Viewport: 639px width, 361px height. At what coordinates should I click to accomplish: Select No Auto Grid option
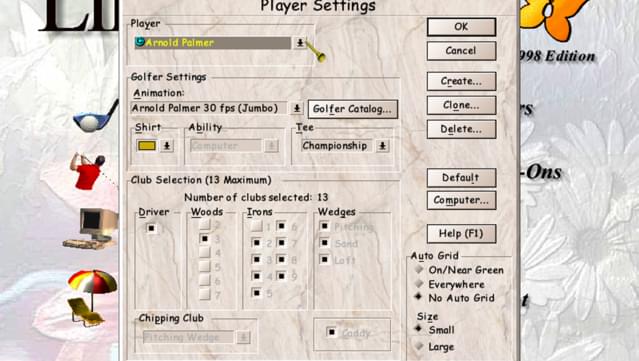419,297
